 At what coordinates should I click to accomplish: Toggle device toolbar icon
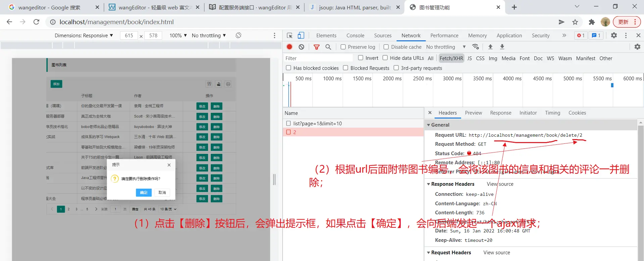pos(301,35)
